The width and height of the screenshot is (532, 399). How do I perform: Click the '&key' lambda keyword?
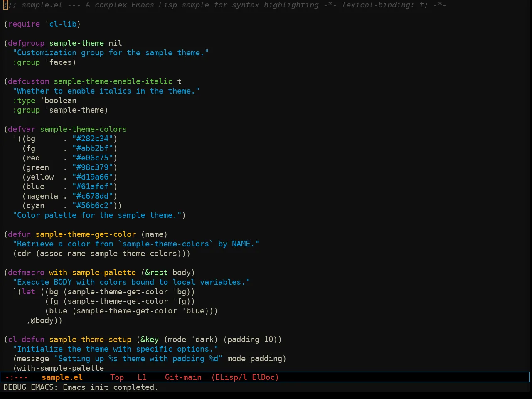[x=150, y=340]
